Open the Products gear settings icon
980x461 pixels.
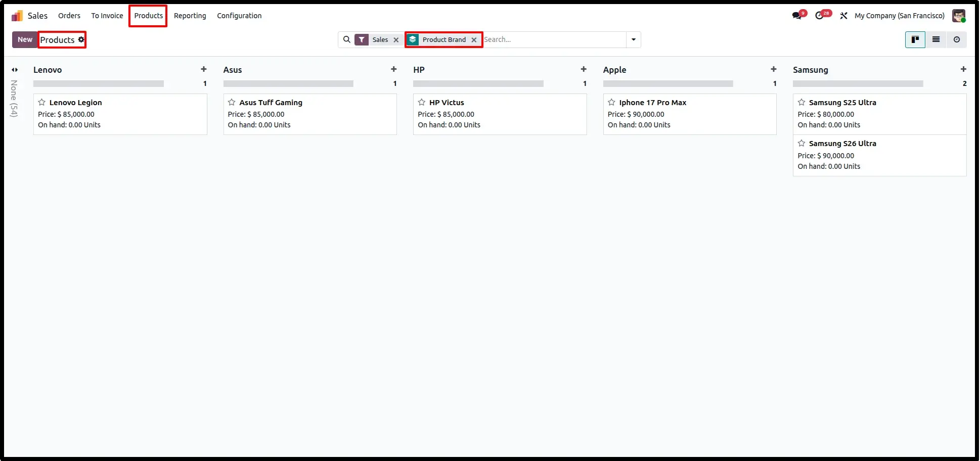[x=81, y=39]
